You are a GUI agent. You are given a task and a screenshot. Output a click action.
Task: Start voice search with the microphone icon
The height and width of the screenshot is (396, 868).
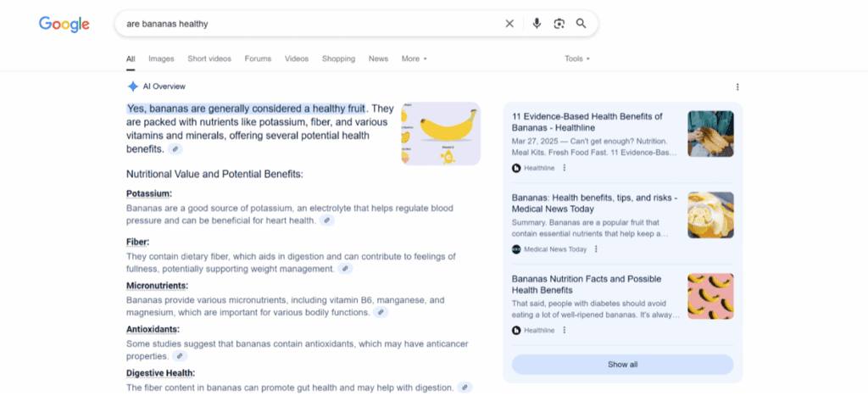click(x=537, y=24)
